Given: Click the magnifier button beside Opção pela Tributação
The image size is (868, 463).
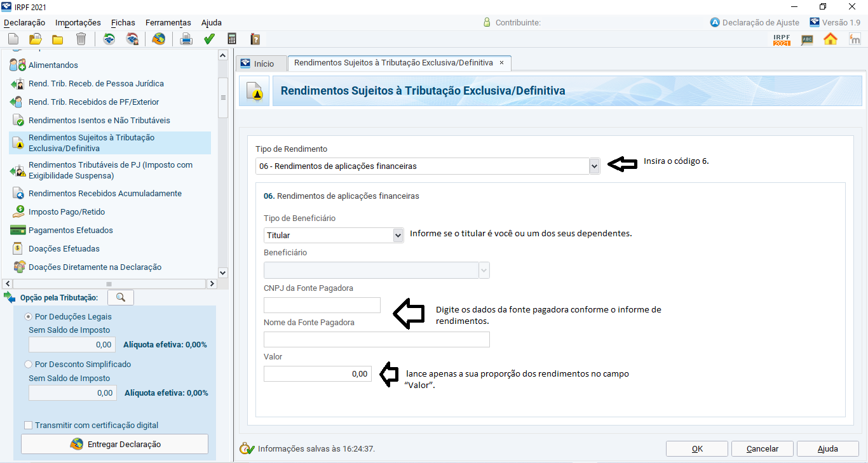Looking at the screenshot, I should click(121, 297).
